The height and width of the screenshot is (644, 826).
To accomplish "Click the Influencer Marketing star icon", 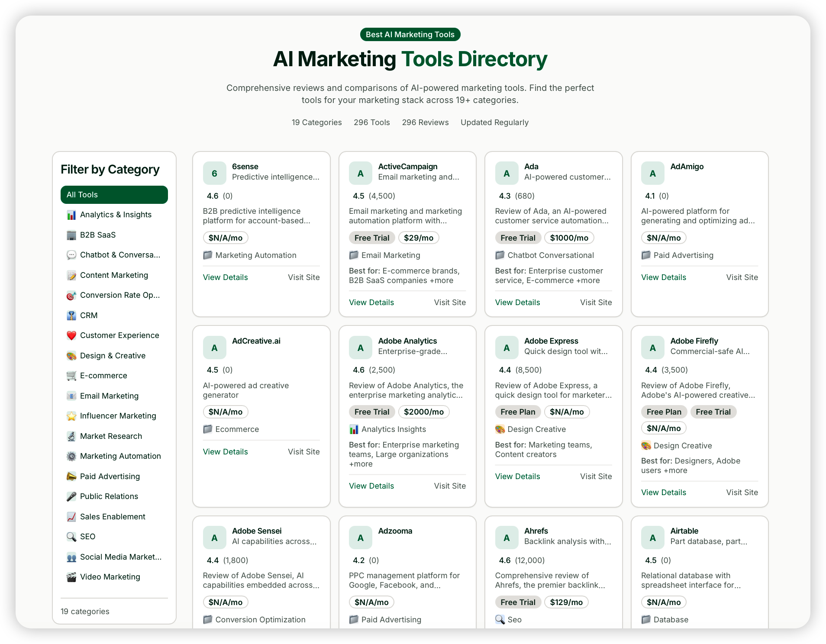I will (x=71, y=416).
